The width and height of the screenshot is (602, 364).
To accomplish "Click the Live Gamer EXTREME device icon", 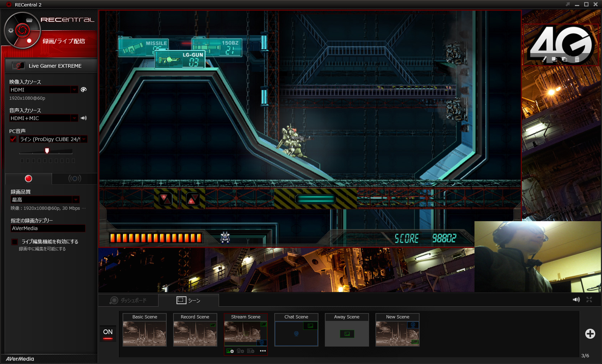I will (19, 66).
